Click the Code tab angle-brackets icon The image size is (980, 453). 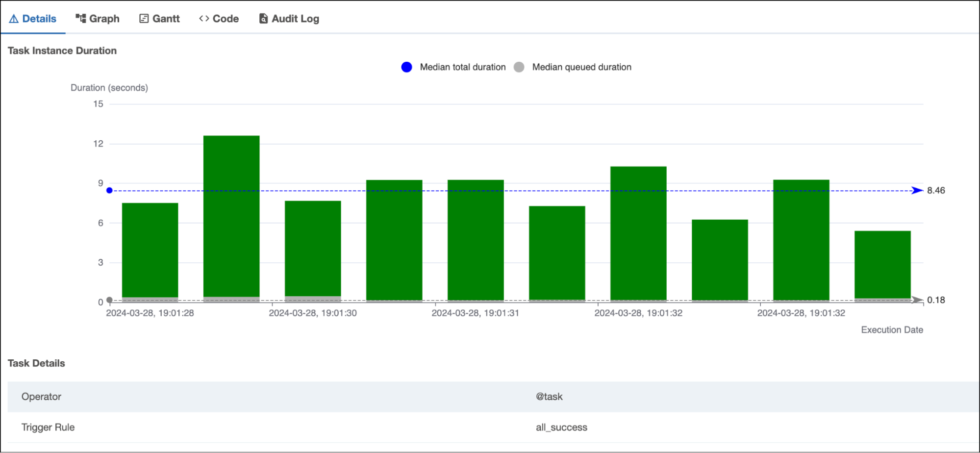pos(204,19)
